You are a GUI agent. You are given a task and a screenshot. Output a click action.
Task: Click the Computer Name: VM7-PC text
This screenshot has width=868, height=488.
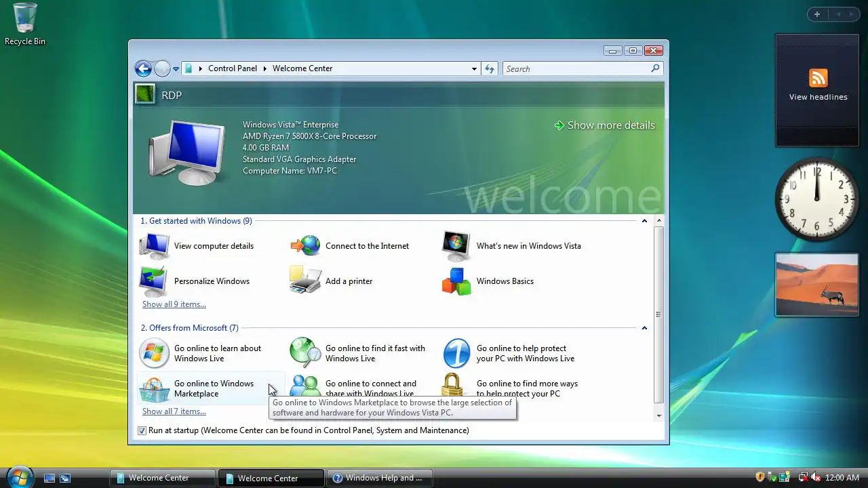click(x=290, y=171)
